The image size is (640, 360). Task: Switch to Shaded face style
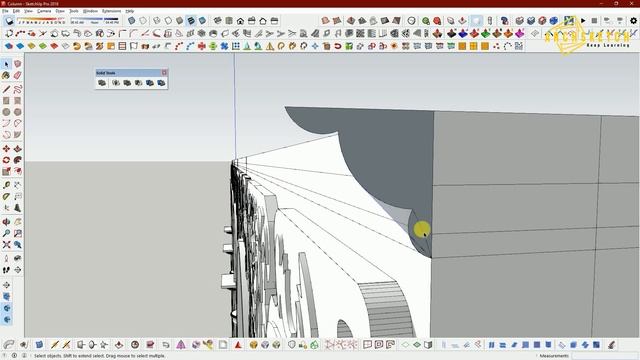[180, 20]
